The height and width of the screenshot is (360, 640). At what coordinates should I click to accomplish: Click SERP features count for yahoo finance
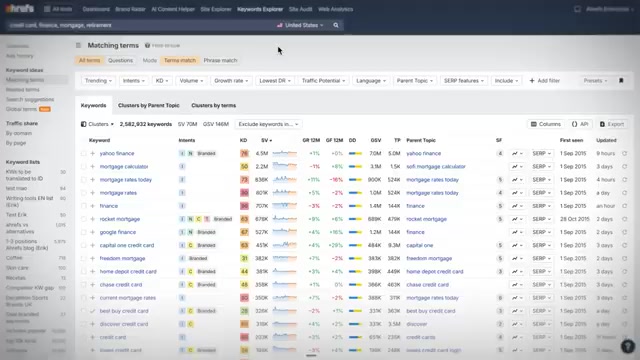point(500,153)
